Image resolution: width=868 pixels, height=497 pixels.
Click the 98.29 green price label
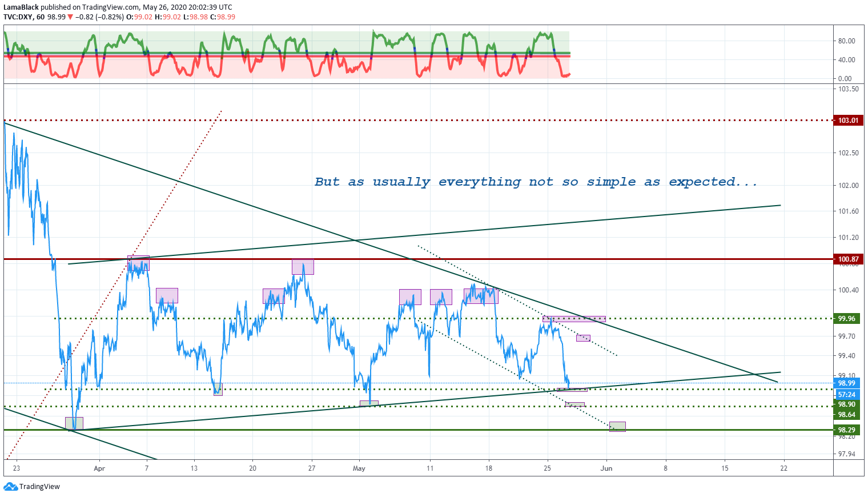pyautogui.click(x=846, y=430)
